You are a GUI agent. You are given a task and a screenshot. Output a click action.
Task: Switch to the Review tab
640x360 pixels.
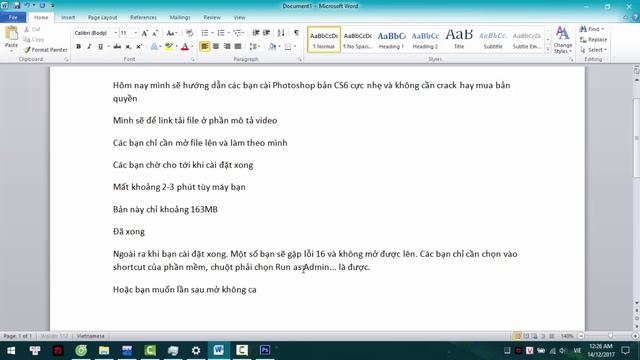212,18
